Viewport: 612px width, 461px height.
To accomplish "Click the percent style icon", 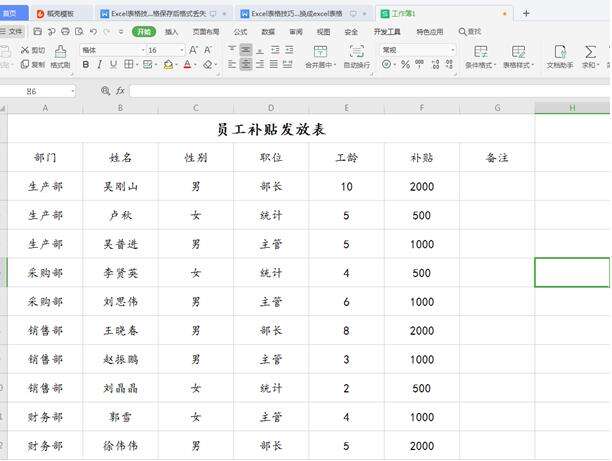I will pos(406,64).
